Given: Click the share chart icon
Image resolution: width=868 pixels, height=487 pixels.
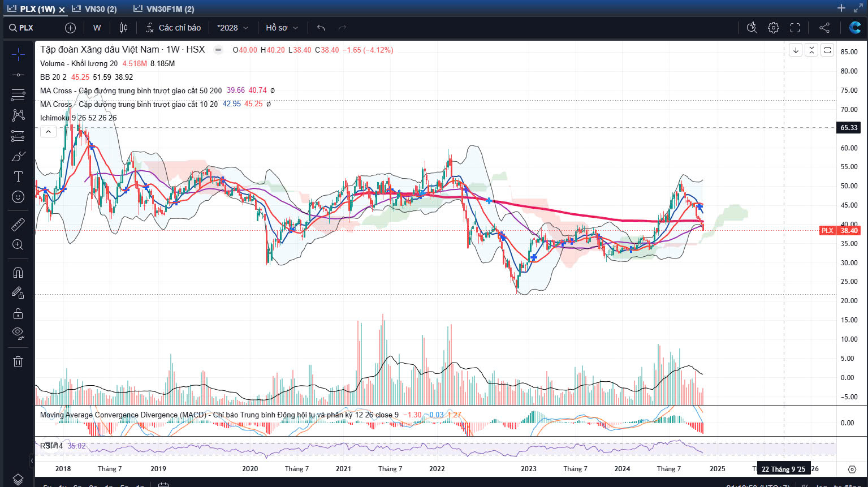Looking at the screenshot, I should (x=824, y=28).
